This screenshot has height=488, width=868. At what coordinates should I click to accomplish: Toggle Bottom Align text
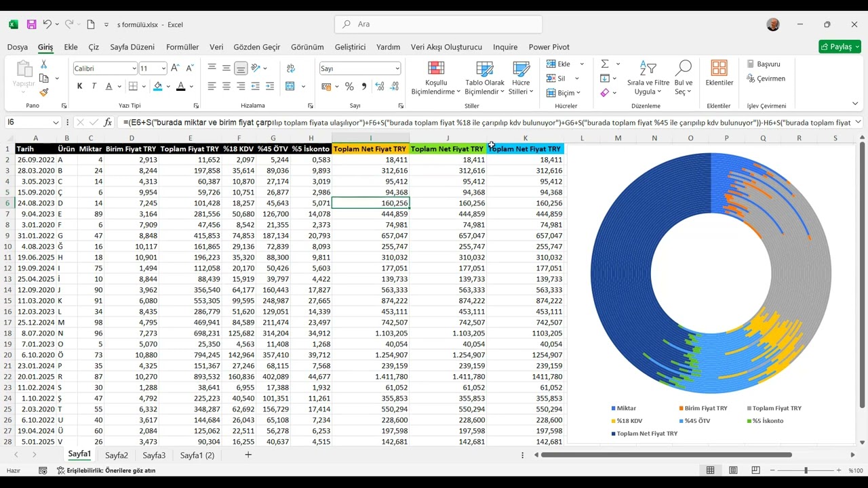pos(241,68)
